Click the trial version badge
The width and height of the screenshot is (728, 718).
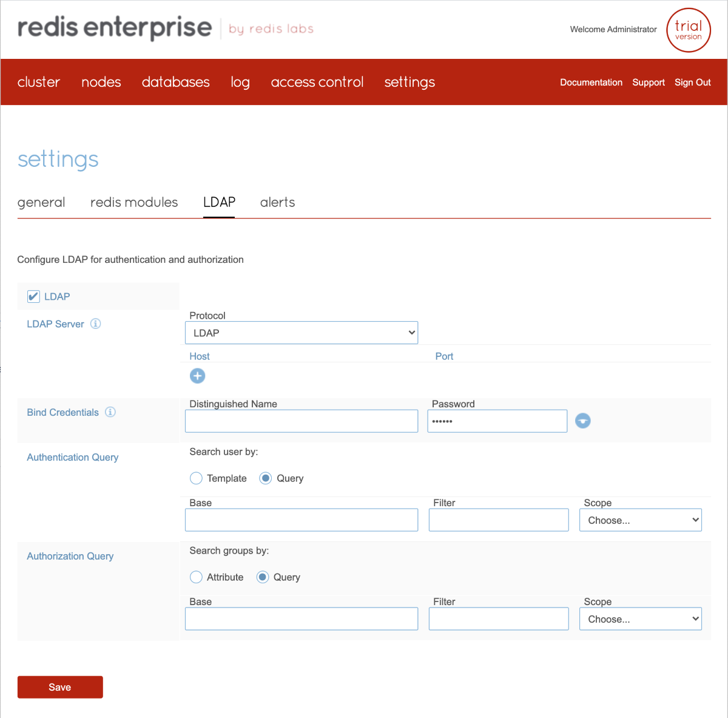click(688, 30)
